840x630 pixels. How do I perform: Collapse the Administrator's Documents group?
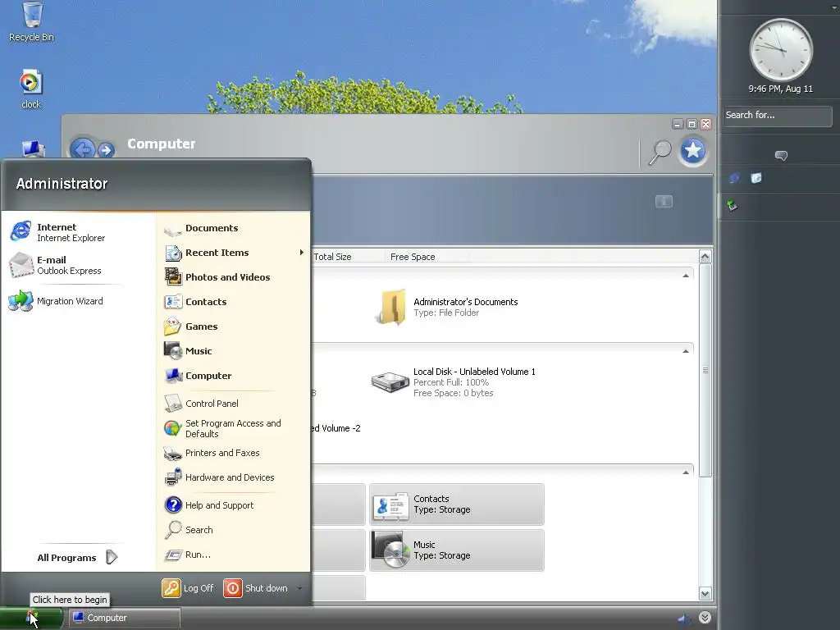686,276
